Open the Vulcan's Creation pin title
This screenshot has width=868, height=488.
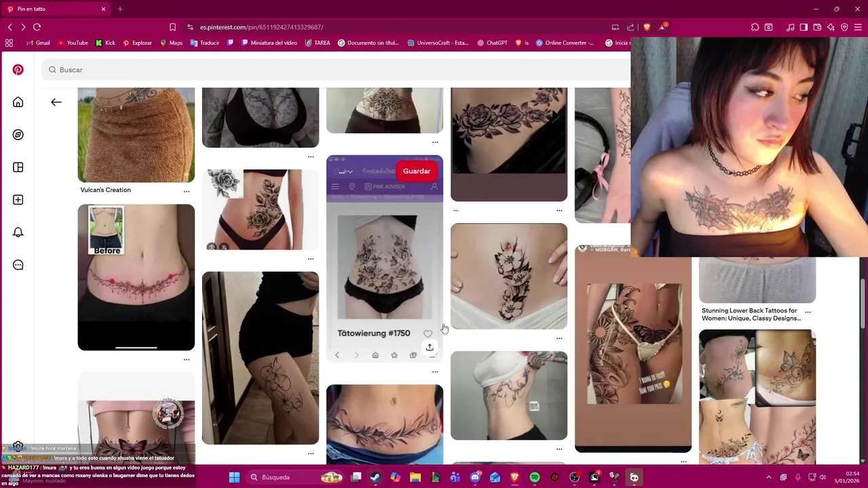point(106,190)
